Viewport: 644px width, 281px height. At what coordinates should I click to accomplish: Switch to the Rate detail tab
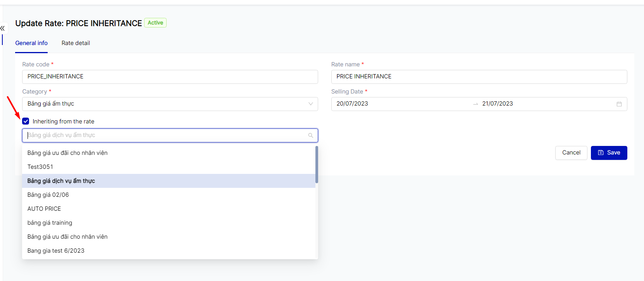pos(76,43)
